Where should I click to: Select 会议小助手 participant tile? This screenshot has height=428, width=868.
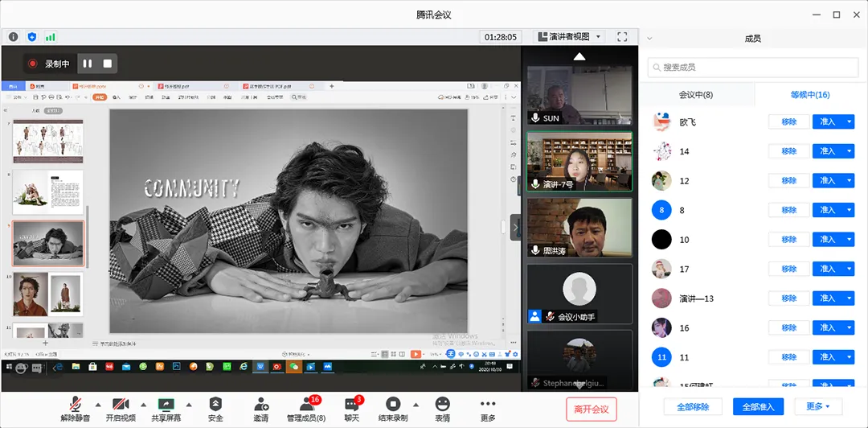[x=579, y=294]
